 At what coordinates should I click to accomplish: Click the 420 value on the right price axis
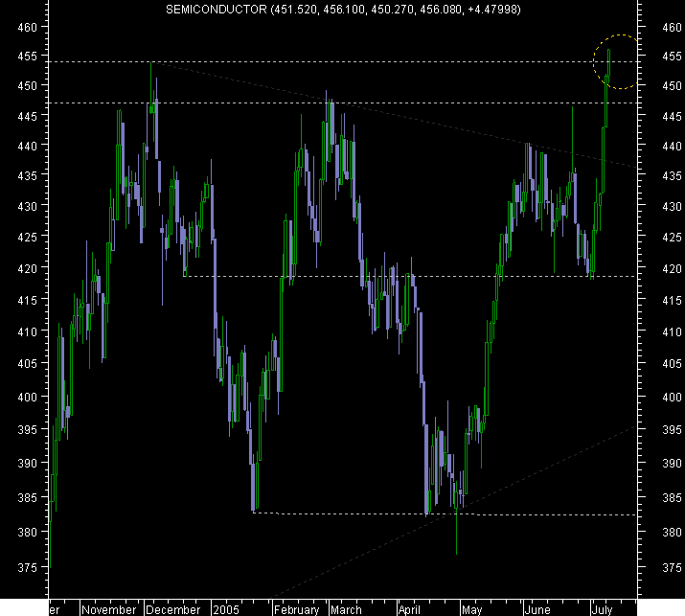click(x=672, y=268)
